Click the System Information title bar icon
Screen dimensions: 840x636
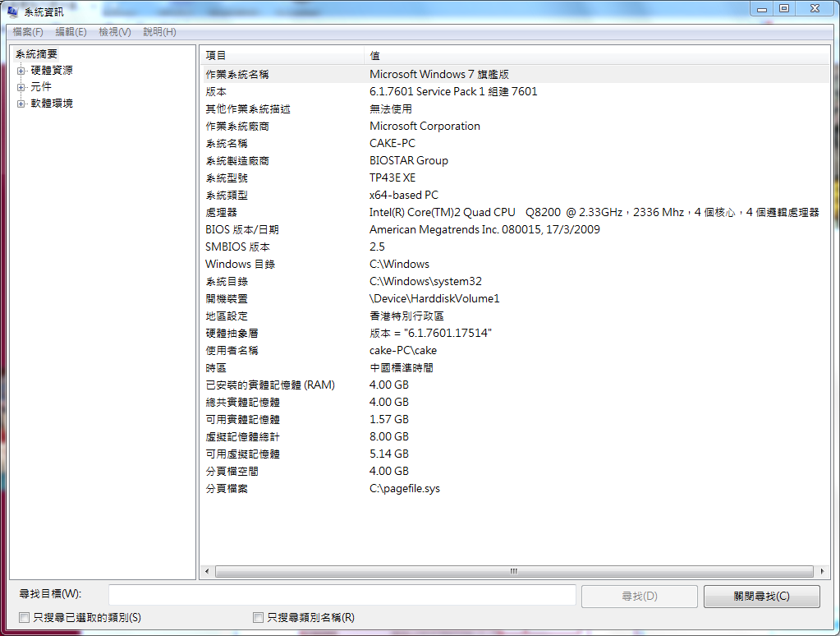(12, 12)
